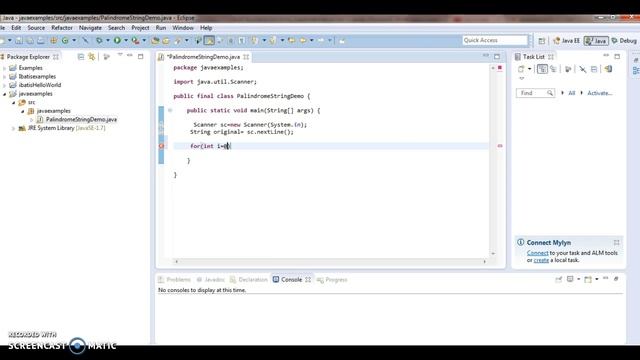
Task: Collapse the main method fold marker
Action: pos(170,110)
